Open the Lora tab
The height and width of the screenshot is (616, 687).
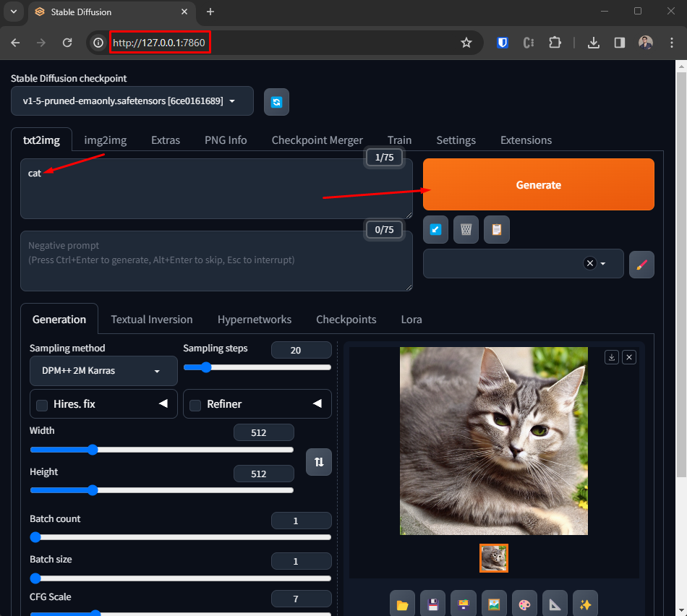click(411, 320)
